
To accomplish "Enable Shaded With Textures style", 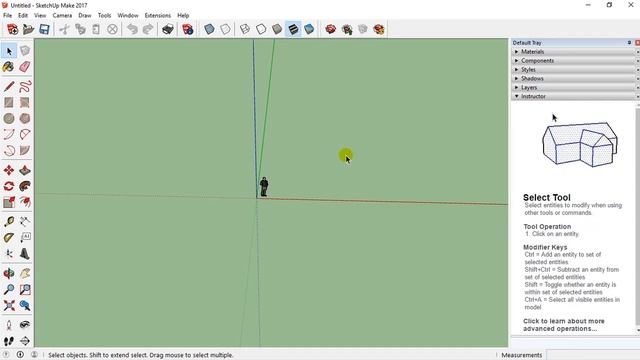I will pos(293,29).
